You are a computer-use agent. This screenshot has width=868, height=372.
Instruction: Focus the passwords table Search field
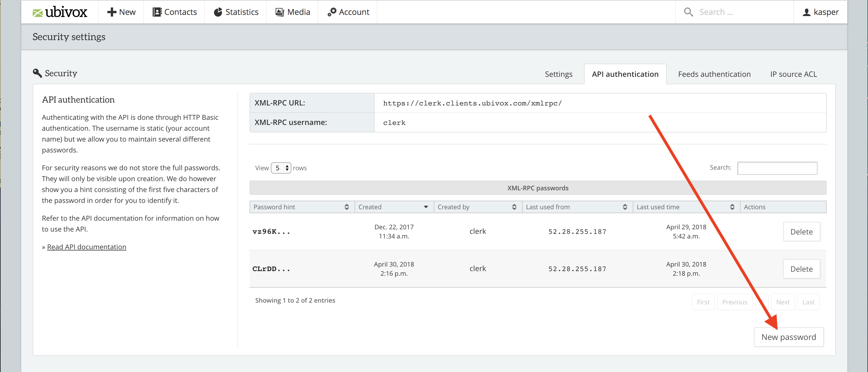pos(777,168)
